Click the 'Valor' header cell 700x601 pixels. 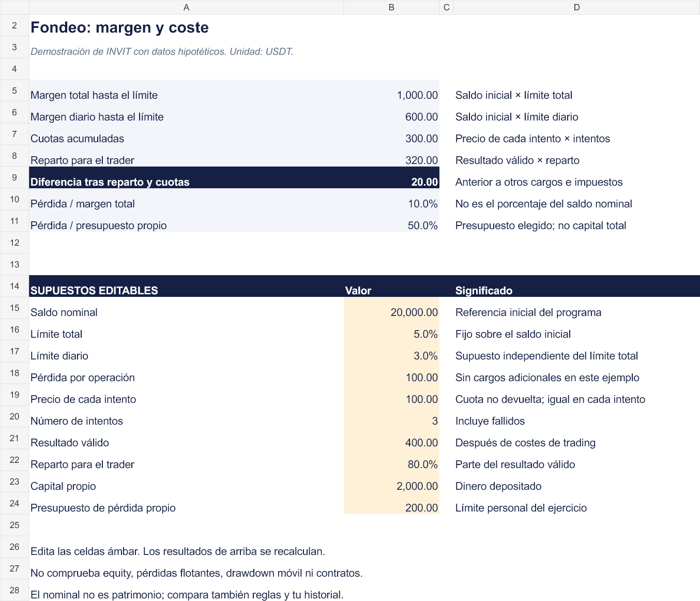click(391, 286)
